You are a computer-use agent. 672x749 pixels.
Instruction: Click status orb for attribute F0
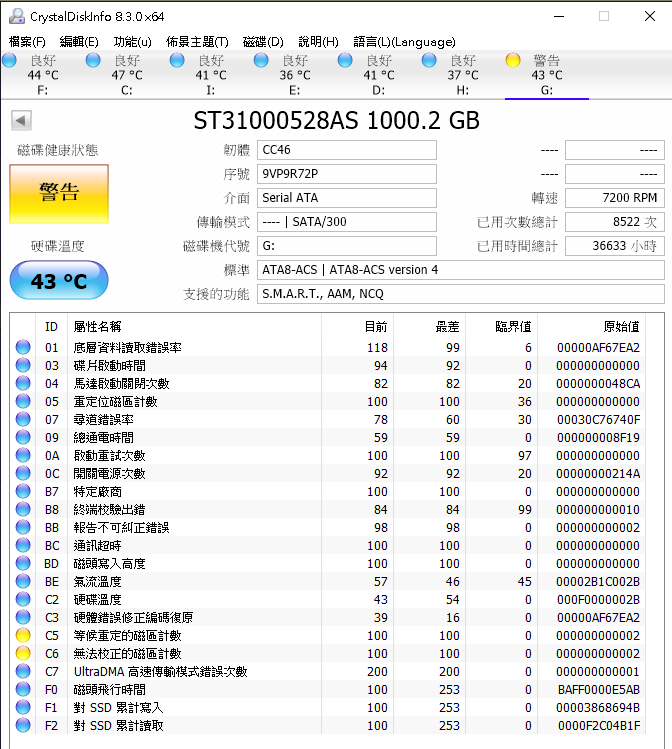coord(23,689)
